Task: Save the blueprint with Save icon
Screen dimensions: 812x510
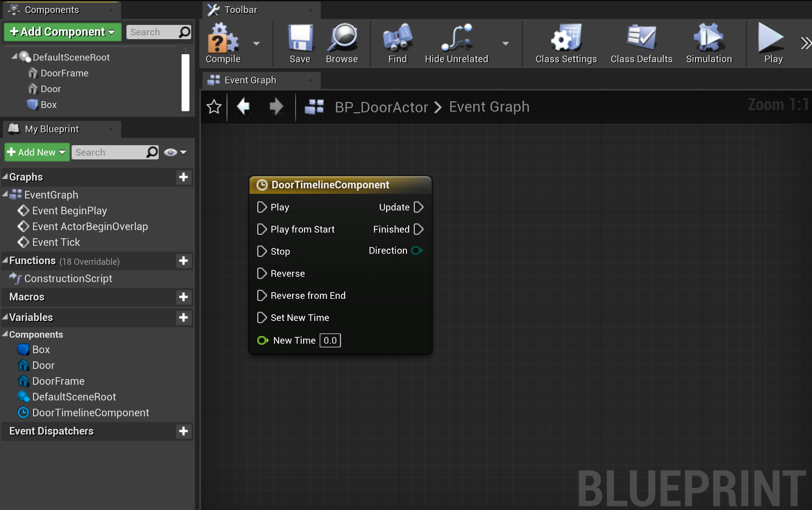Action: coord(300,38)
